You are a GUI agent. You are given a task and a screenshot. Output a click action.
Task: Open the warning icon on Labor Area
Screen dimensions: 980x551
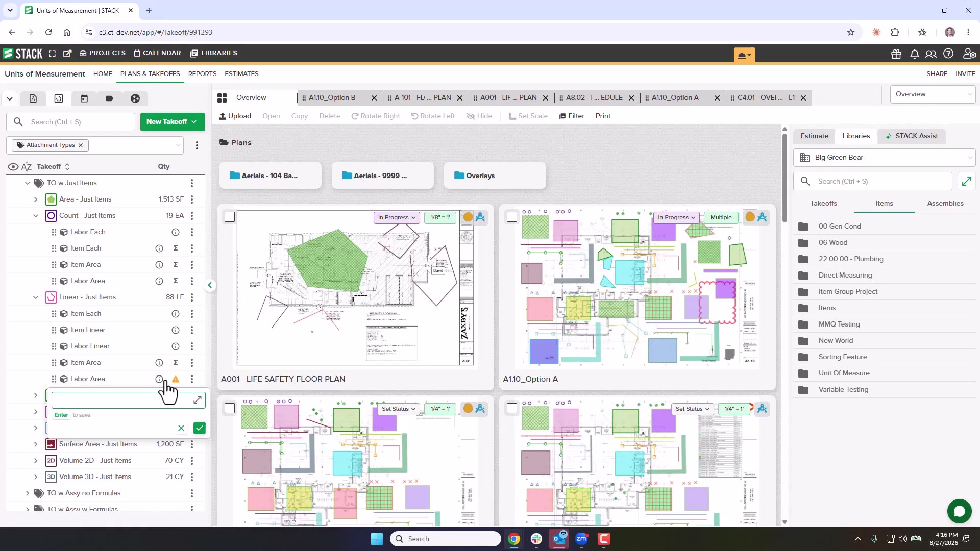click(x=176, y=379)
